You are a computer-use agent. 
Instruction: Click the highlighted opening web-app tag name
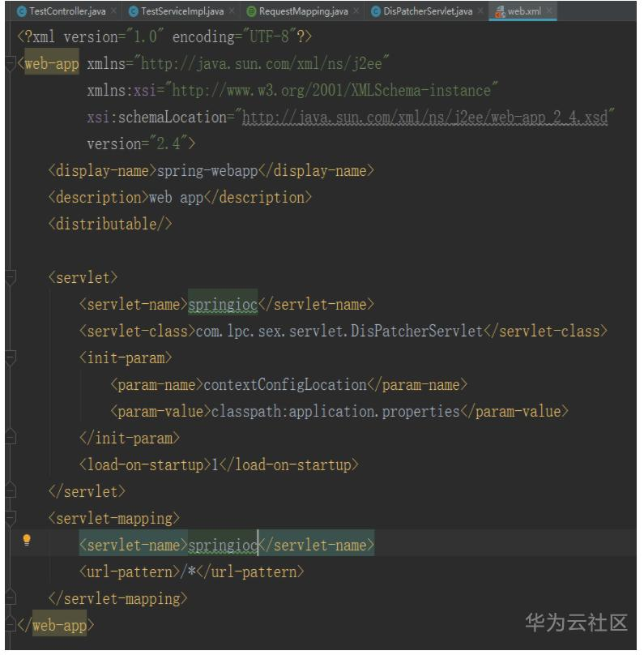tap(52, 64)
